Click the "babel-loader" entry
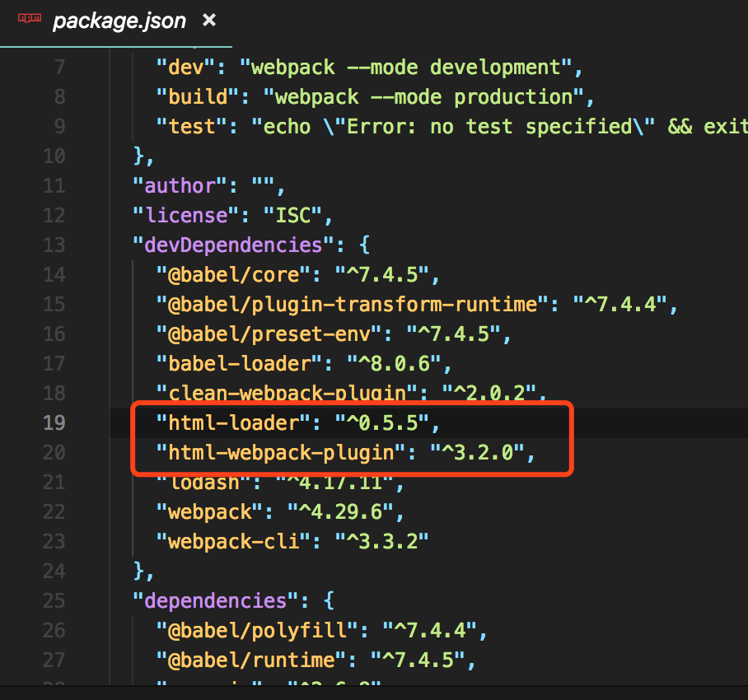The image size is (748, 700). tap(240, 364)
